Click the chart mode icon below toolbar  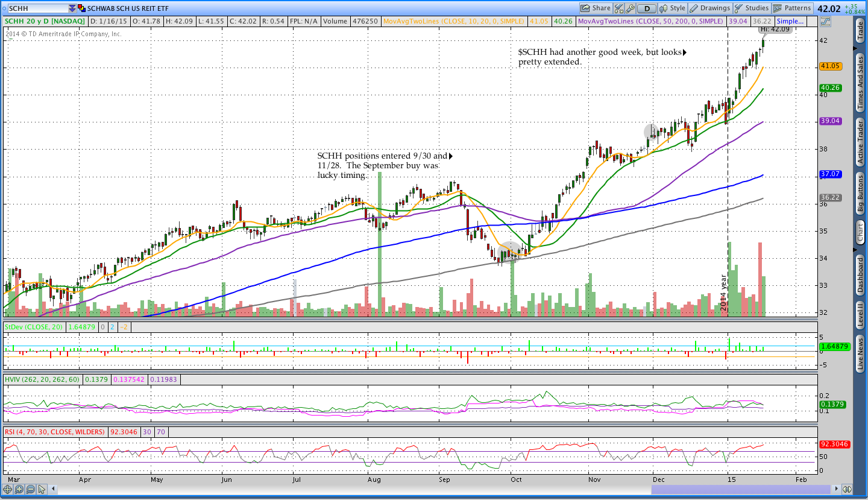(825, 21)
